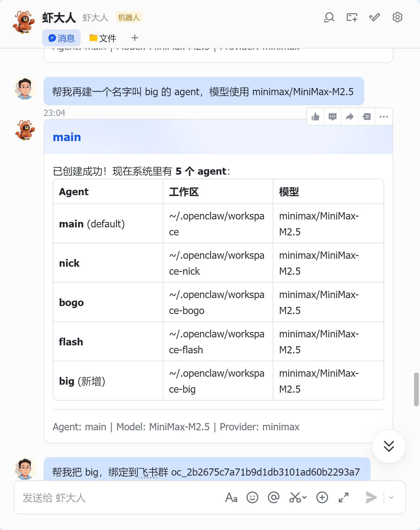Viewport: 420px width, 530px height.
Task: Switch to the 消息 tab
Action: pos(61,38)
